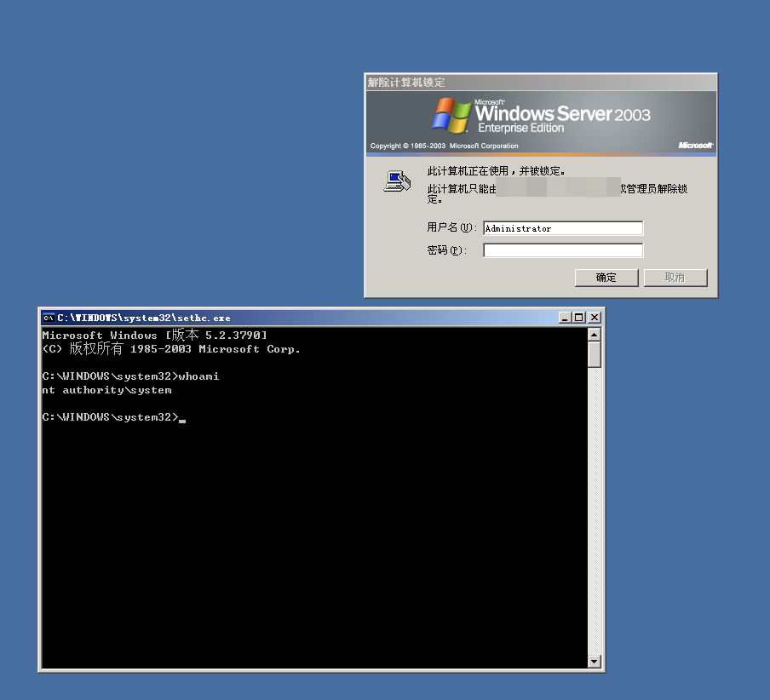Click the cmd icon in sethc.exe title bar

pos(48,318)
